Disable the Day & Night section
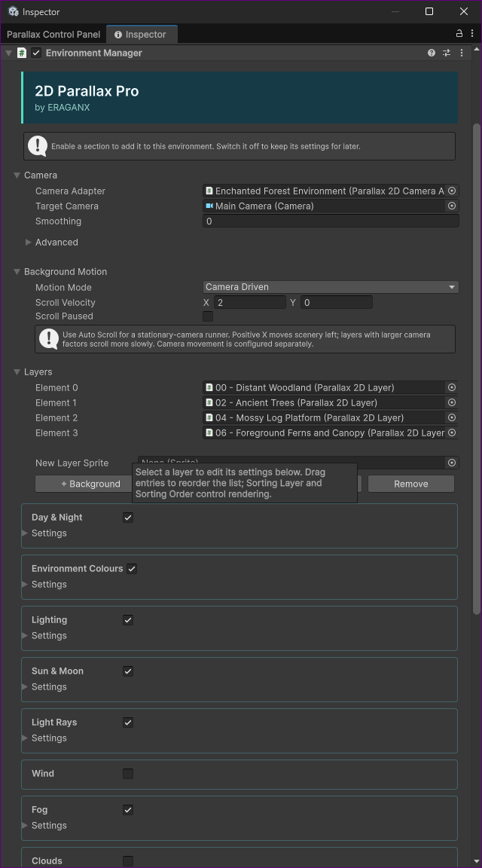 tap(128, 518)
